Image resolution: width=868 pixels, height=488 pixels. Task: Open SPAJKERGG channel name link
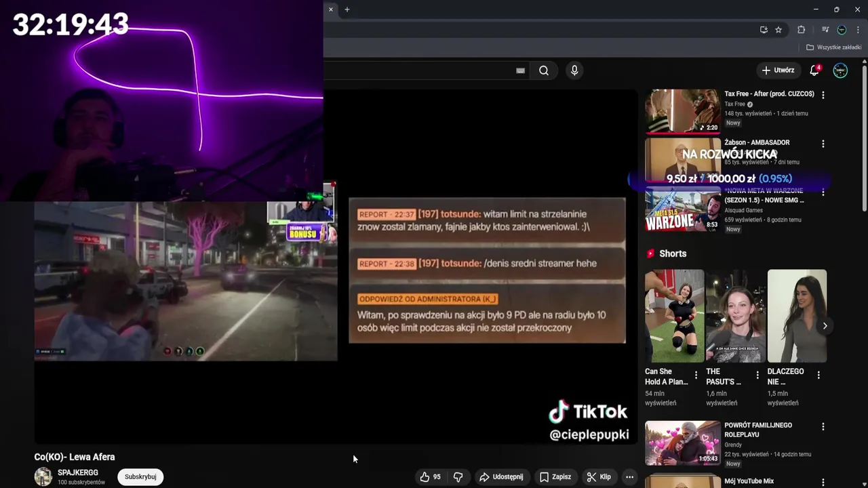coord(78,473)
